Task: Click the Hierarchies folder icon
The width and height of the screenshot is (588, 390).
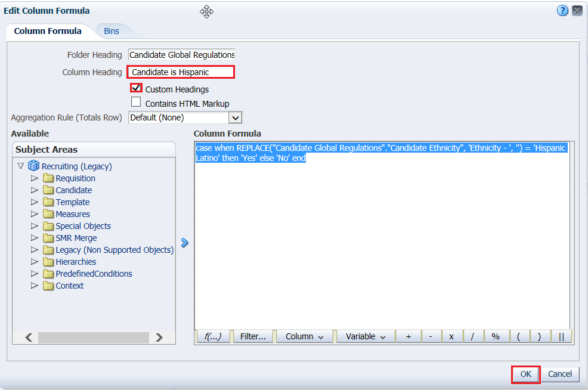Action: point(48,261)
